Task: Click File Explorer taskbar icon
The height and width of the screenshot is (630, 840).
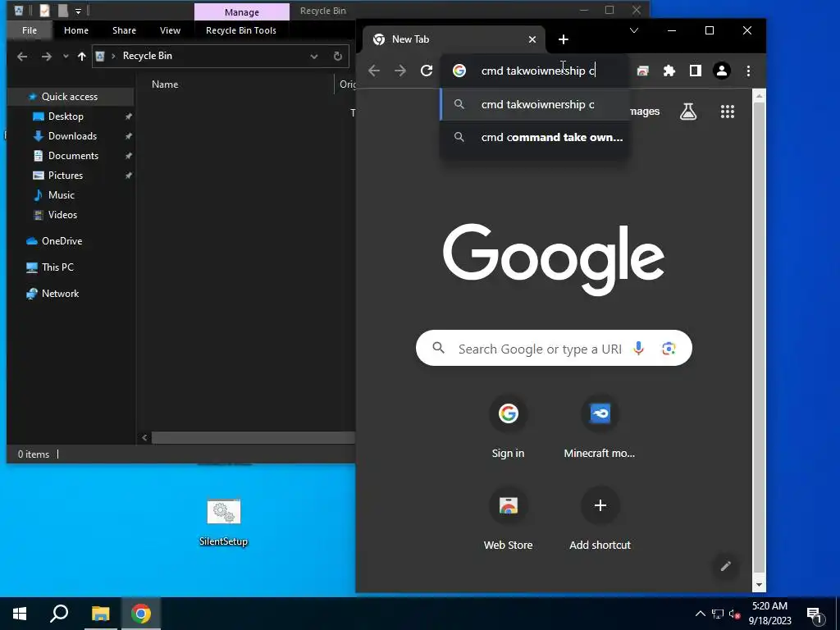Action: coord(100,614)
